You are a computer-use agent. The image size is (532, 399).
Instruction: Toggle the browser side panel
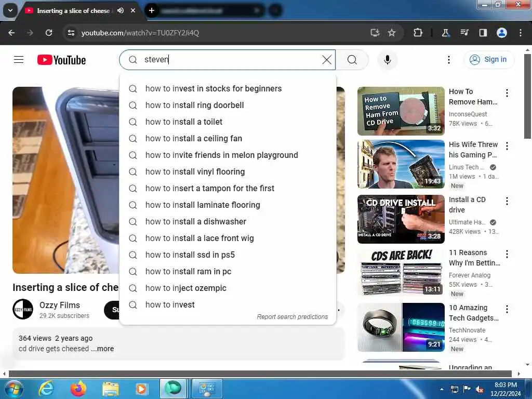click(483, 33)
